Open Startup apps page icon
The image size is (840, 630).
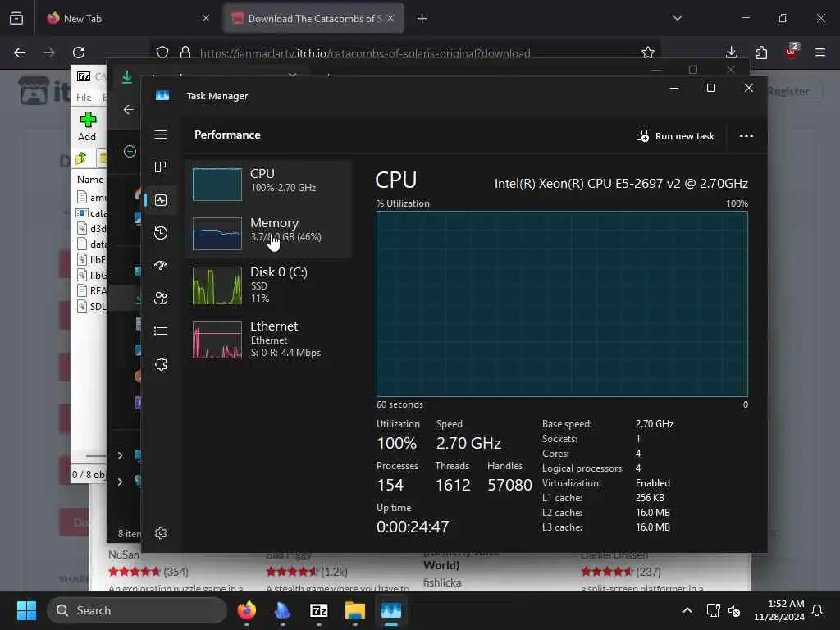click(x=161, y=265)
